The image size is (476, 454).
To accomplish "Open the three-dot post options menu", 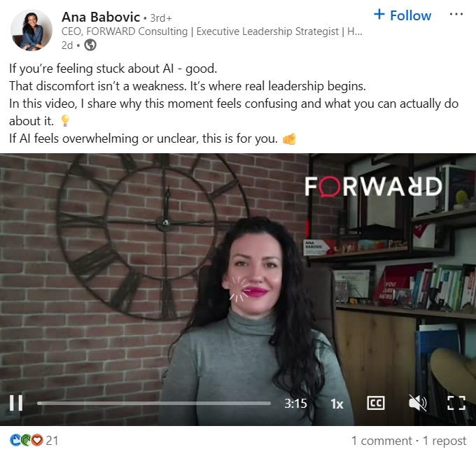I will [456, 14].
